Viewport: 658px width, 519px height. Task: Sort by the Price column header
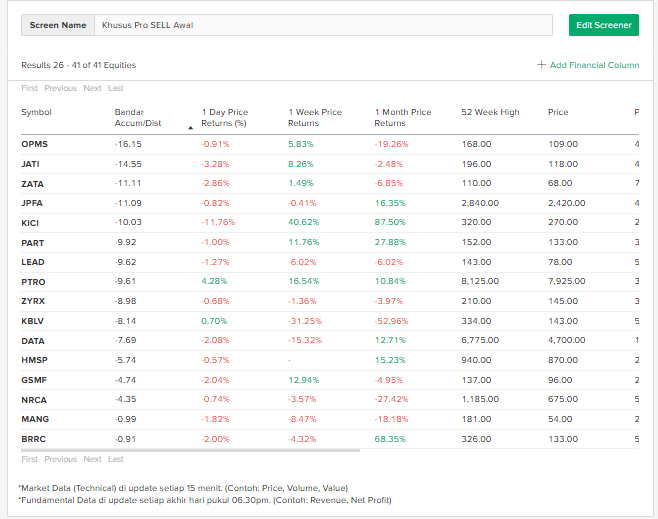point(558,112)
